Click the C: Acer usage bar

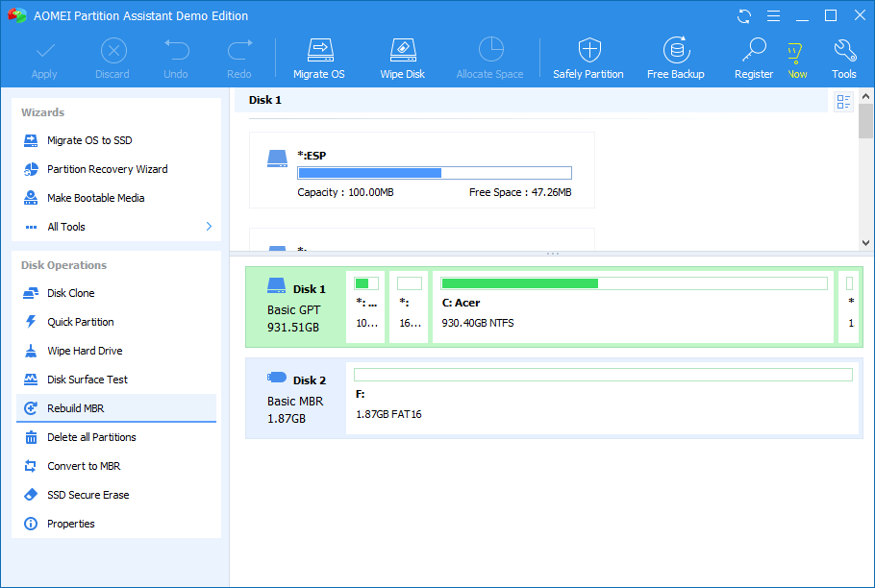[635, 283]
